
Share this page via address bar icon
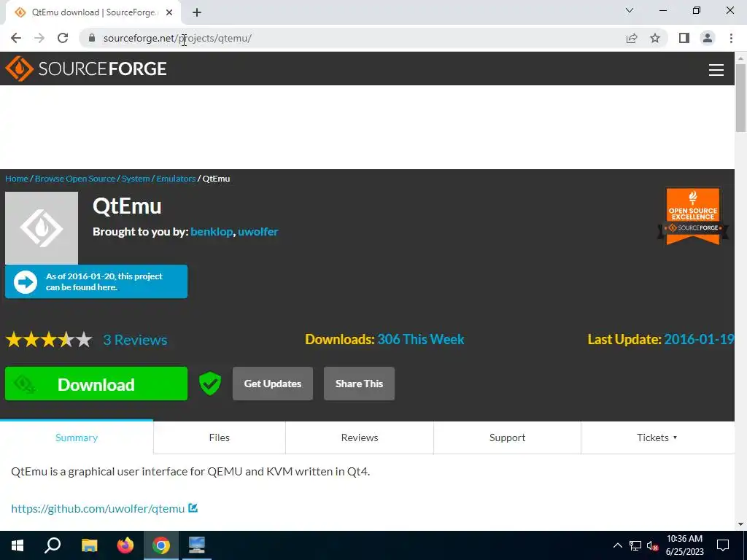pyautogui.click(x=632, y=38)
